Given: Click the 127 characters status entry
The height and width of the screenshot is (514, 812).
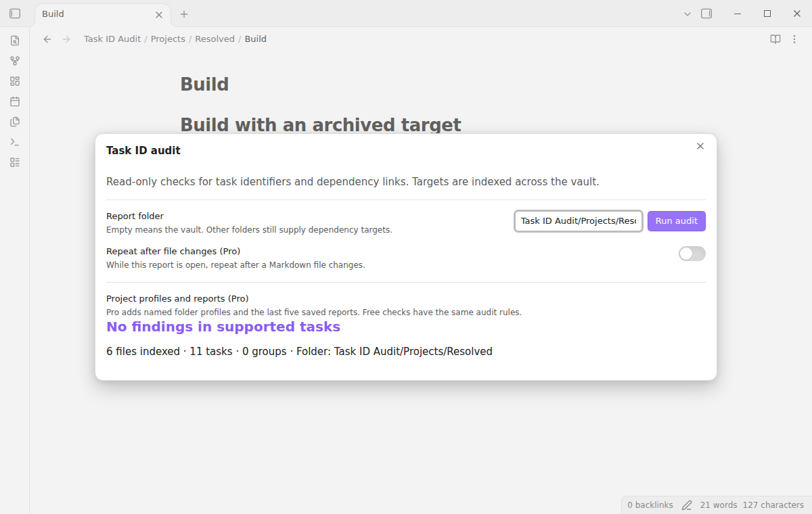Looking at the screenshot, I should click(x=773, y=505).
